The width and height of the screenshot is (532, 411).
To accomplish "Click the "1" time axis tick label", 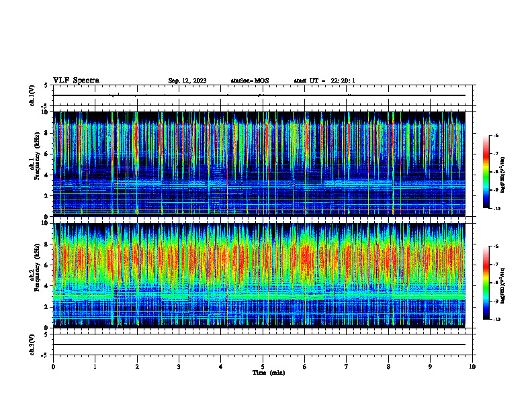I will point(95,367).
